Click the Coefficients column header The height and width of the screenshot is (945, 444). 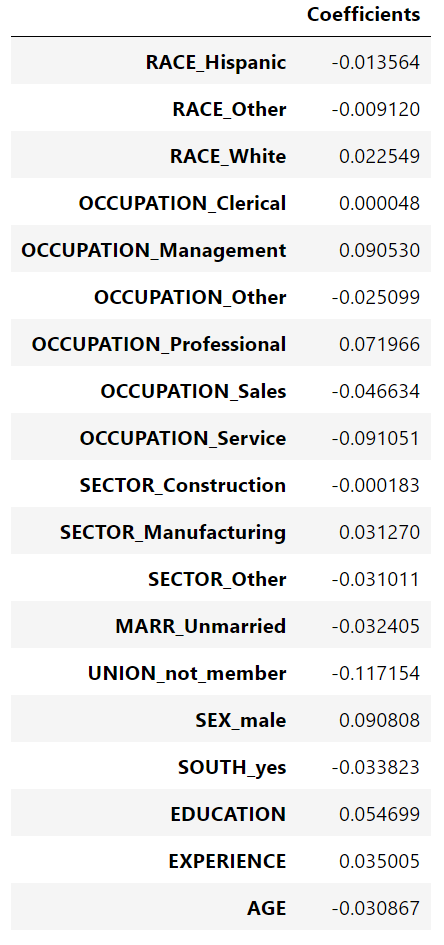click(x=363, y=14)
